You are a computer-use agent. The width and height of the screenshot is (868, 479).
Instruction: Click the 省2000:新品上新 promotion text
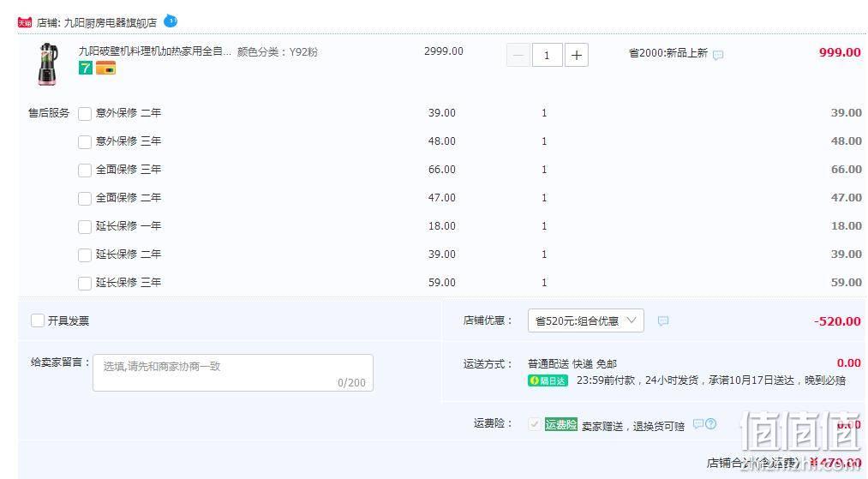tap(668, 53)
